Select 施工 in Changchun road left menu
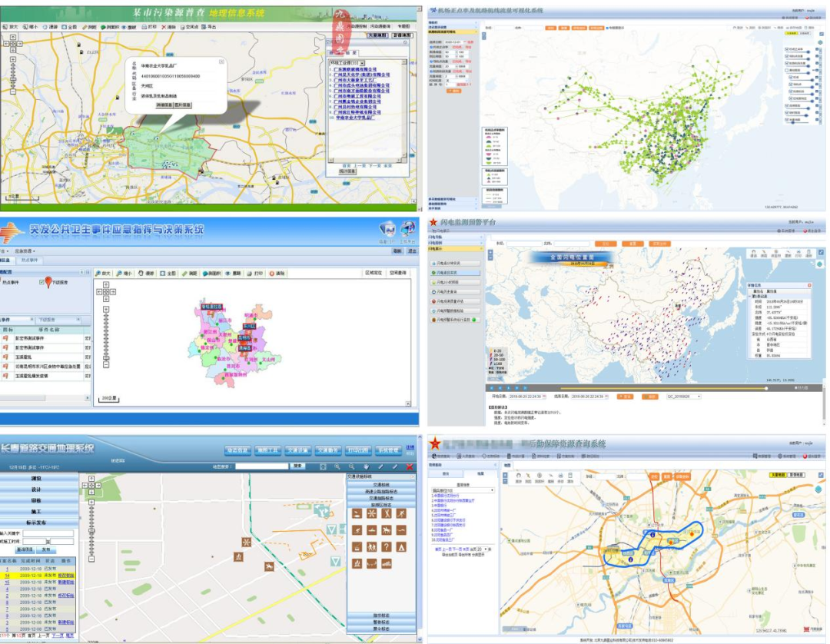 tap(36, 512)
